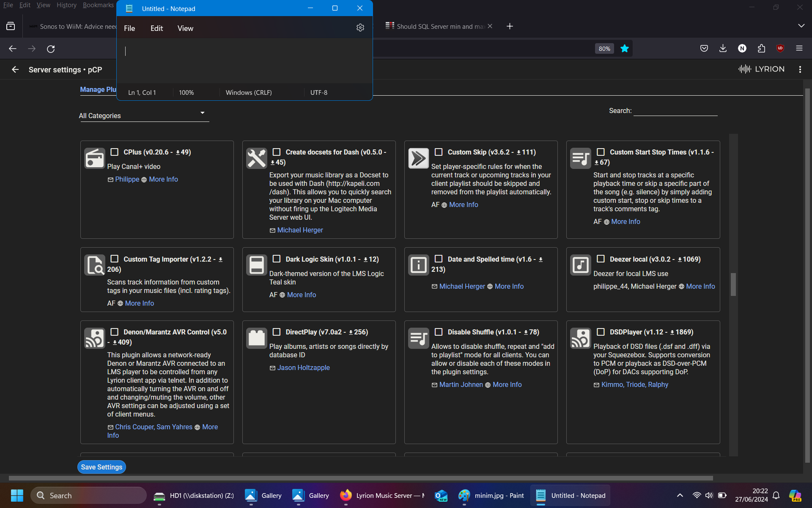Click the Firefox bookmark star icon
This screenshot has width=812, height=508.
(624, 49)
